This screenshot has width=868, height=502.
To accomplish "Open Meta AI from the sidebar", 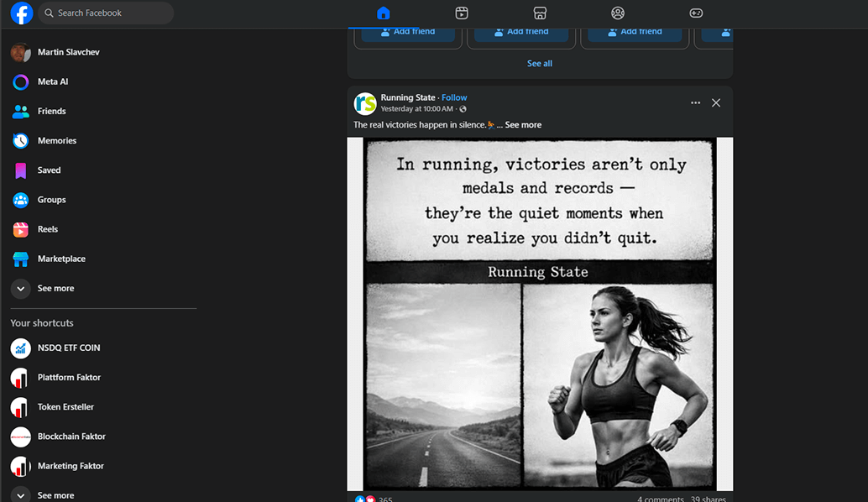I will coord(52,81).
